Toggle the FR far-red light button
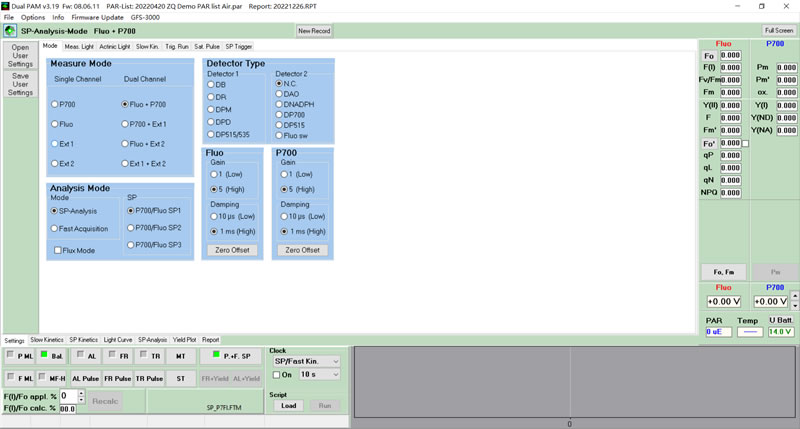 (118, 356)
